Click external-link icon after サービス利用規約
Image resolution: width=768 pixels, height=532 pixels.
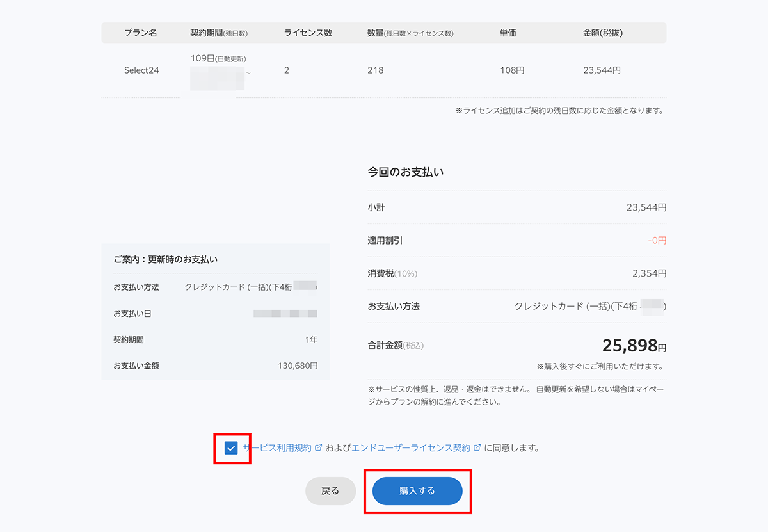point(318,448)
